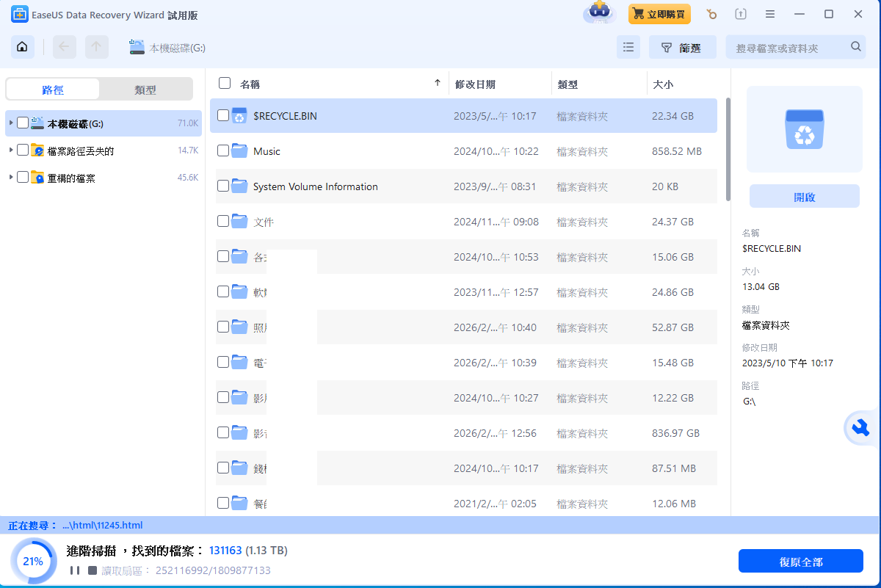
Task: Expand the 本機磁碟(G:) tree node
Action: click(11, 122)
